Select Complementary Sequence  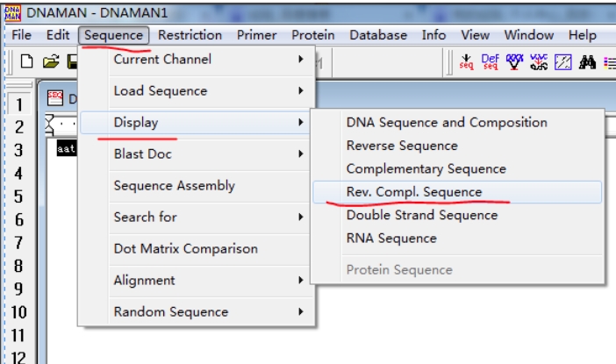[457, 169]
